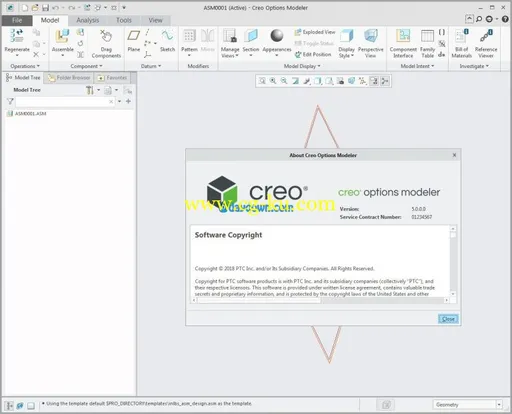
Task: Click Close button in About dialog
Action: pyautogui.click(x=448, y=319)
